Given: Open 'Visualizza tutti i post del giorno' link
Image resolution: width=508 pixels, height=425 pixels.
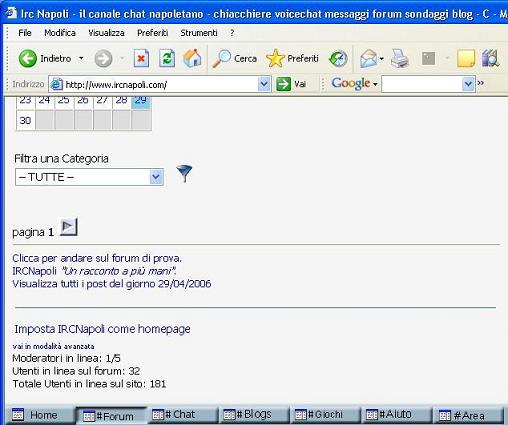Looking at the screenshot, I should pos(112,284).
